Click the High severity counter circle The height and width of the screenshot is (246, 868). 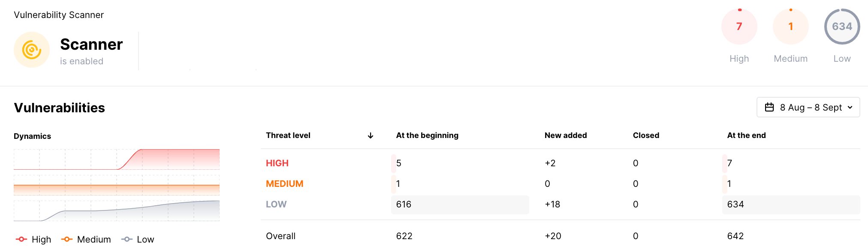(739, 27)
